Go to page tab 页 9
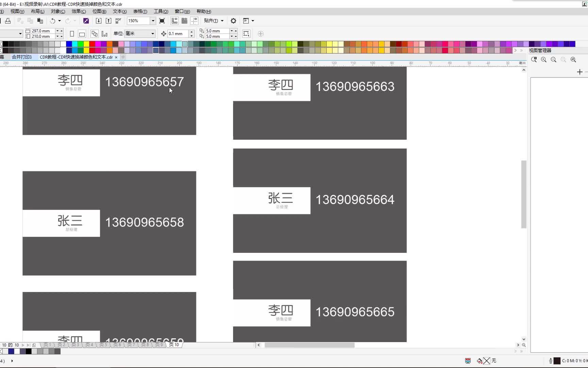The height and width of the screenshot is (368, 588). coord(159,345)
